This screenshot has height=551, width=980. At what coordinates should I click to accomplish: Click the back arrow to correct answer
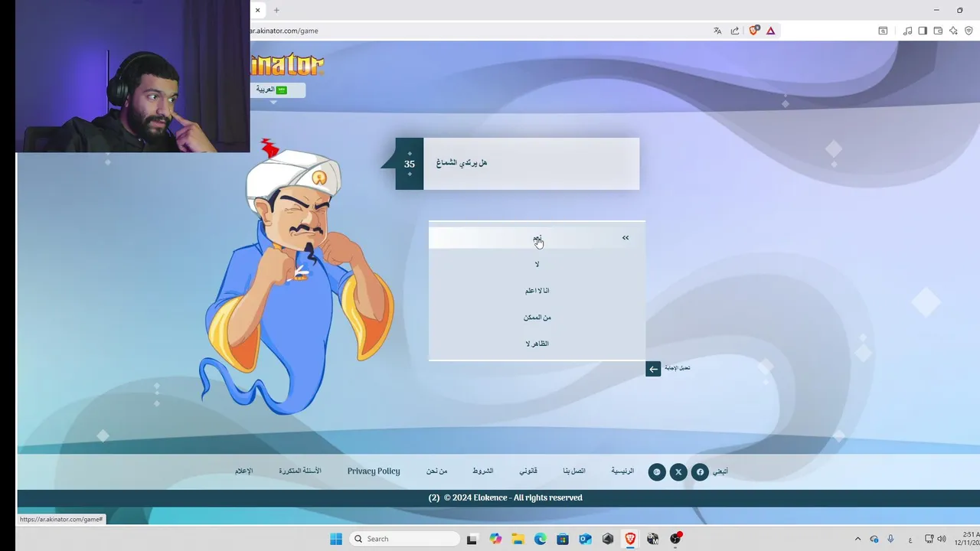pyautogui.click(x=653, y=369)
